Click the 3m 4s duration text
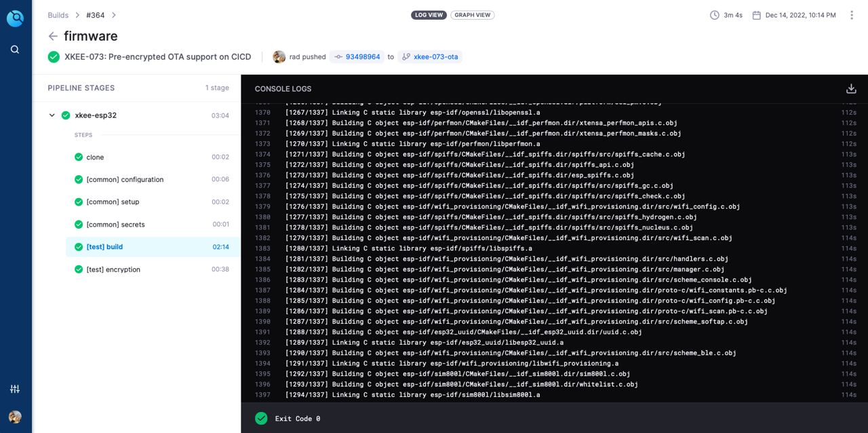The width and height of the screenshot is (868, 433). (733, 15)
